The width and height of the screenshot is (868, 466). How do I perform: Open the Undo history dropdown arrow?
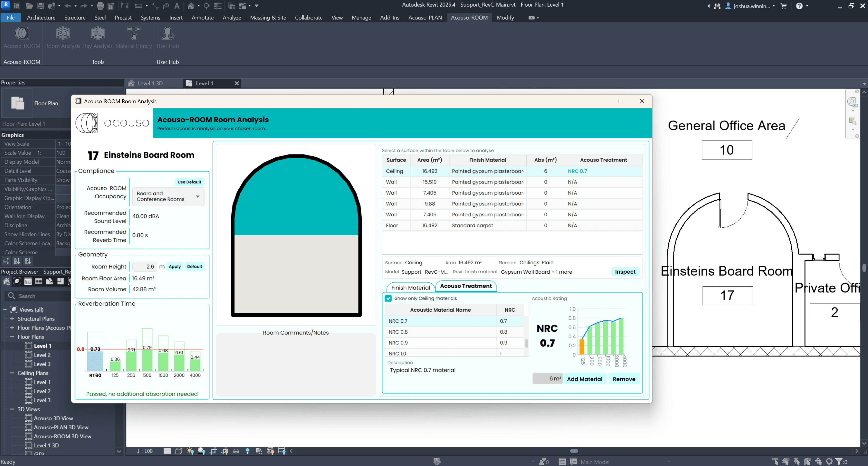pos(76,6)
